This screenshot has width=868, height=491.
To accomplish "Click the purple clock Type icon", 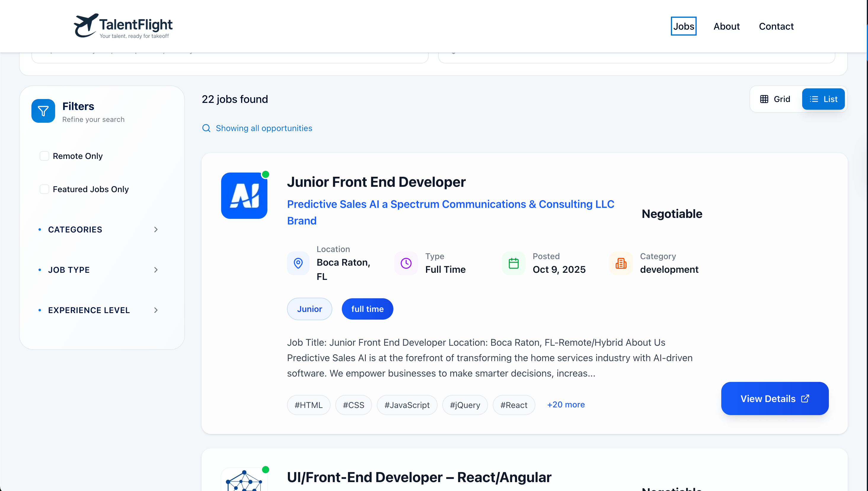I will click(x=406, y=263).
